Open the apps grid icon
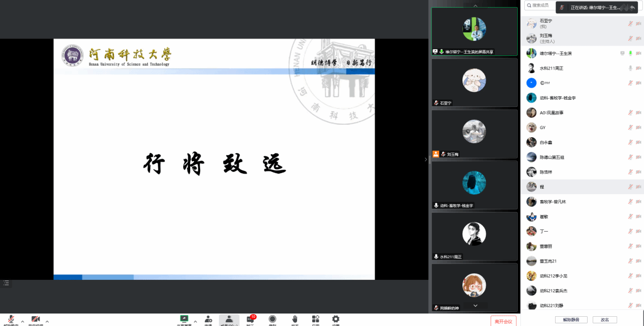Screen dimensions: 644x326 (315, 319)
